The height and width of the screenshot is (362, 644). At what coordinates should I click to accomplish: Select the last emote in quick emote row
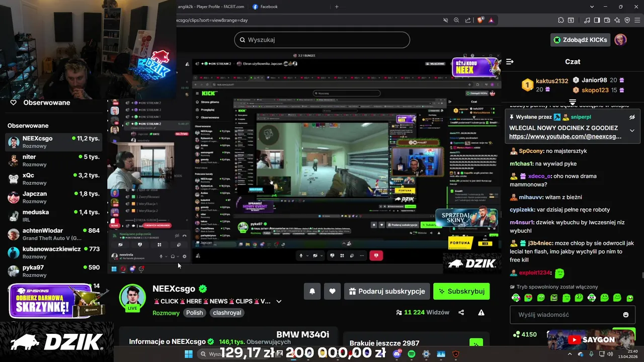coord(630,298)
